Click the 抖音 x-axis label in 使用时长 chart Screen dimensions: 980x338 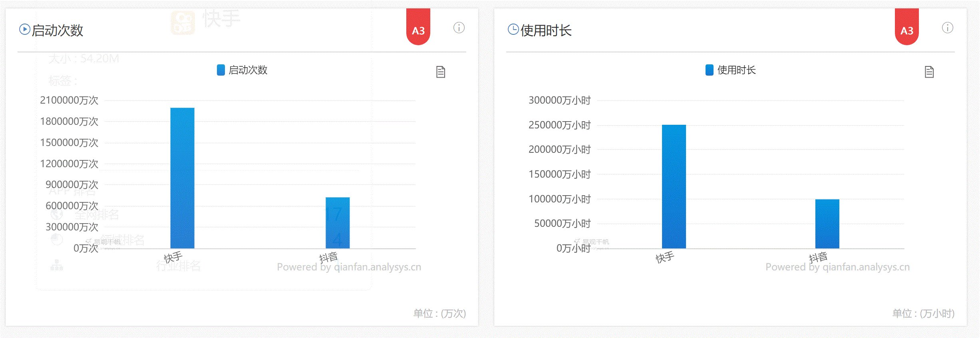pos(818,257)
